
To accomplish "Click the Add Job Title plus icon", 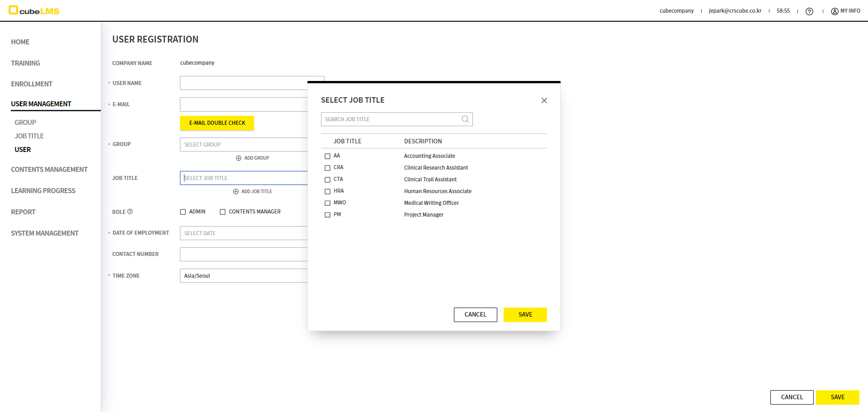I will click(236, 192).
